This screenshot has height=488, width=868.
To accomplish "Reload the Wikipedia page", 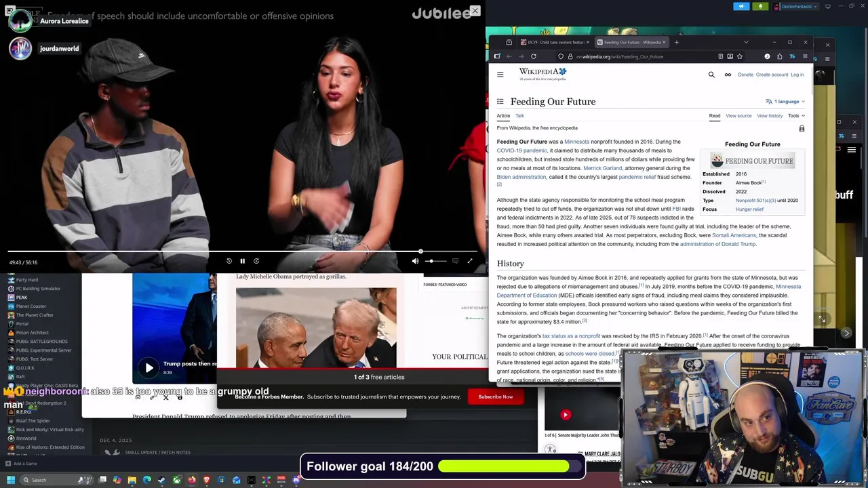I will (x=534, y=56).
